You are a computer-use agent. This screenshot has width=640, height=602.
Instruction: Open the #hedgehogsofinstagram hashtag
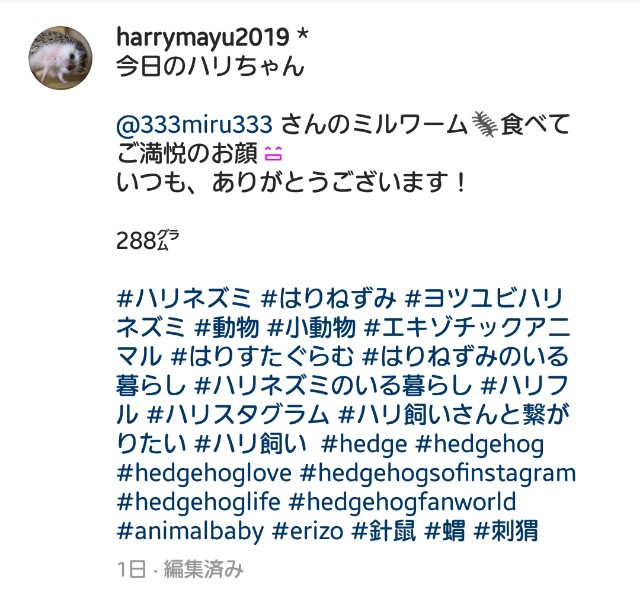point(438,473)
